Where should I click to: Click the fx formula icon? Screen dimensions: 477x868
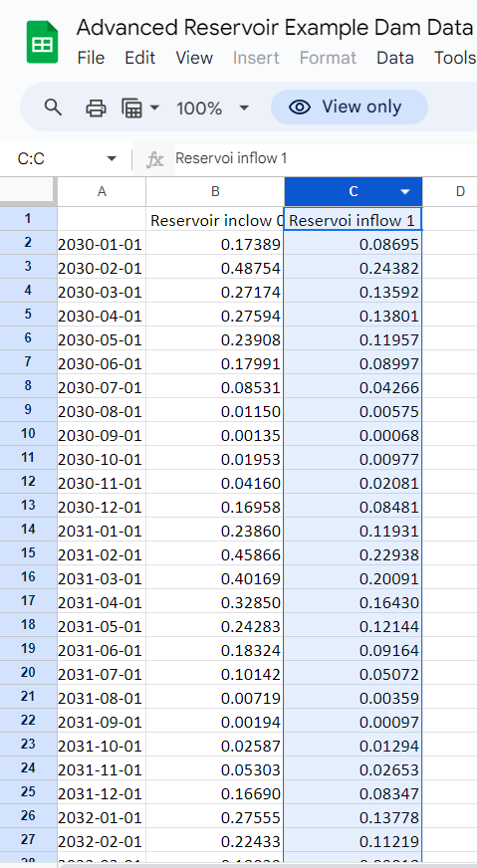tap(154, 159)
